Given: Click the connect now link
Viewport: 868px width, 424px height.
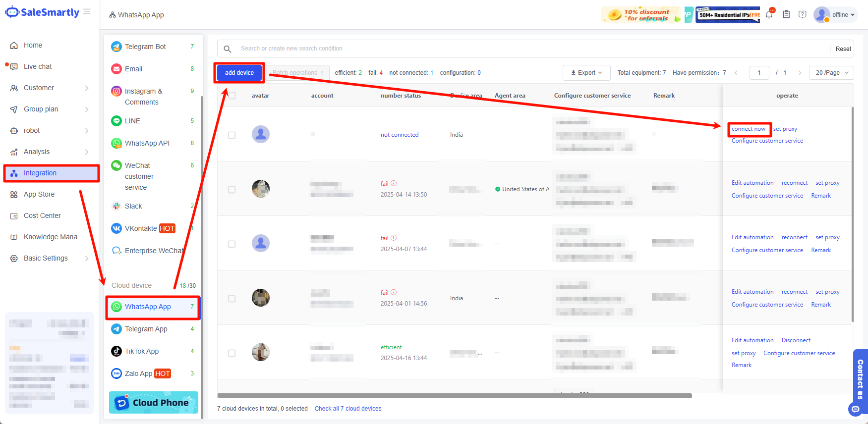Looking at the screenshot, I should click(749, 129).
